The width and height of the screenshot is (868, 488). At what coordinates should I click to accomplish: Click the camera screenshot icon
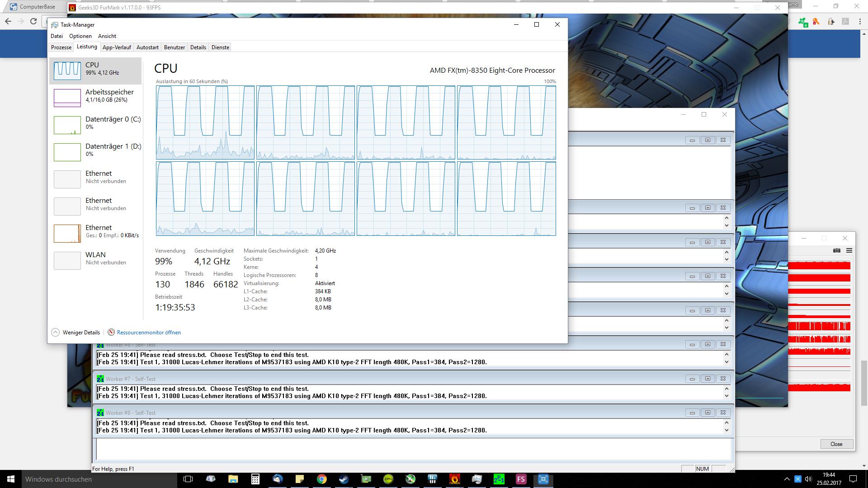(x=837, y=250)
